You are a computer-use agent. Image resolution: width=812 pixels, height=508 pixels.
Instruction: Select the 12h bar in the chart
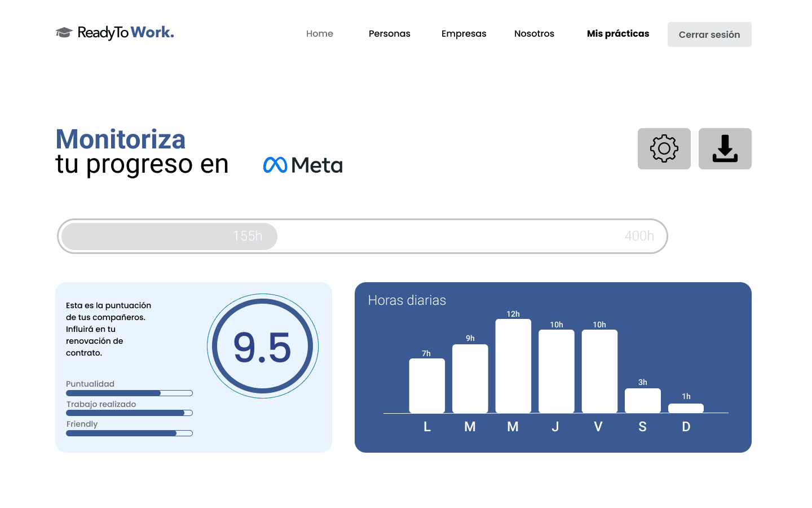point(513,366)
